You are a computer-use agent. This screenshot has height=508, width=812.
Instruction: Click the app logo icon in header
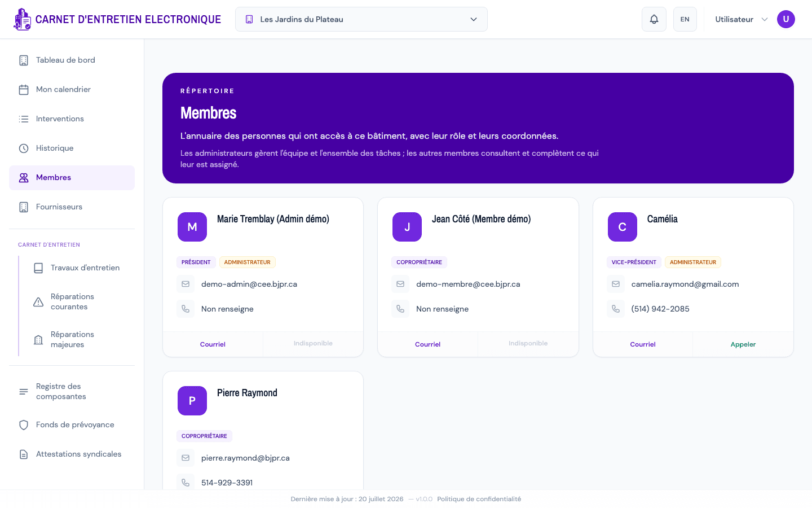pos(23,19)
